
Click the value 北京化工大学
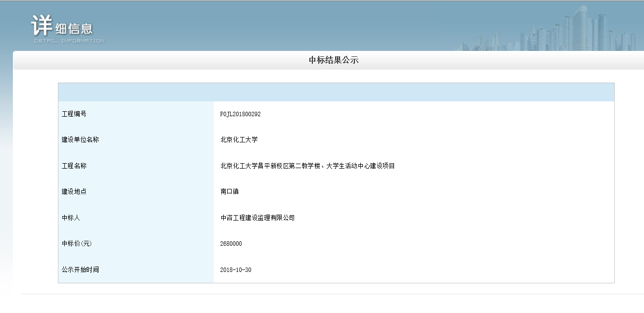239,140
